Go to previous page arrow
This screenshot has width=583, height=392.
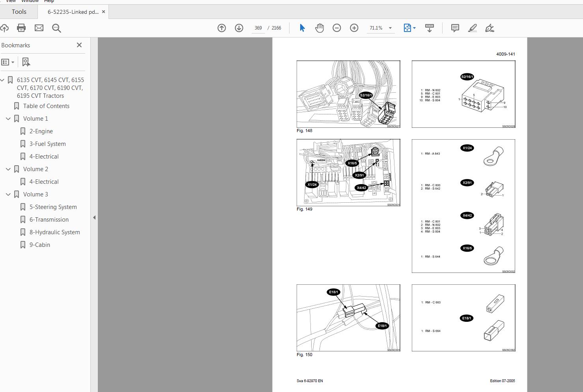[222, 28]
